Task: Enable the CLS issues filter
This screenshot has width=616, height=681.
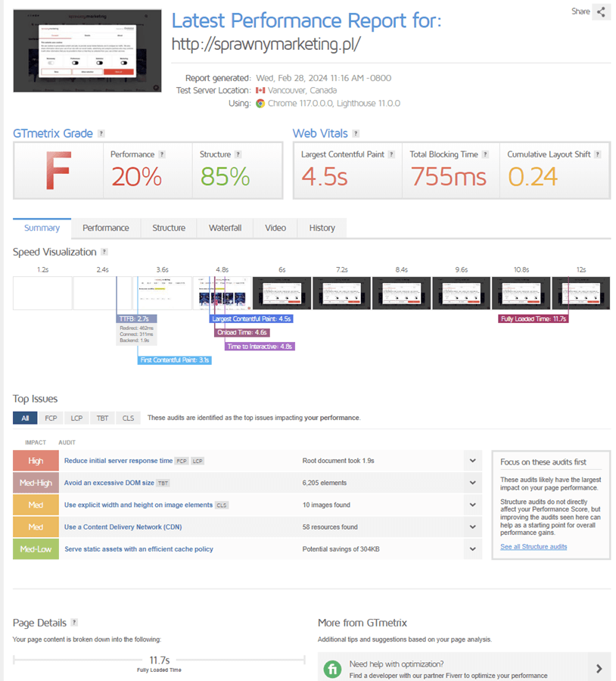Action: pos(128,418)
